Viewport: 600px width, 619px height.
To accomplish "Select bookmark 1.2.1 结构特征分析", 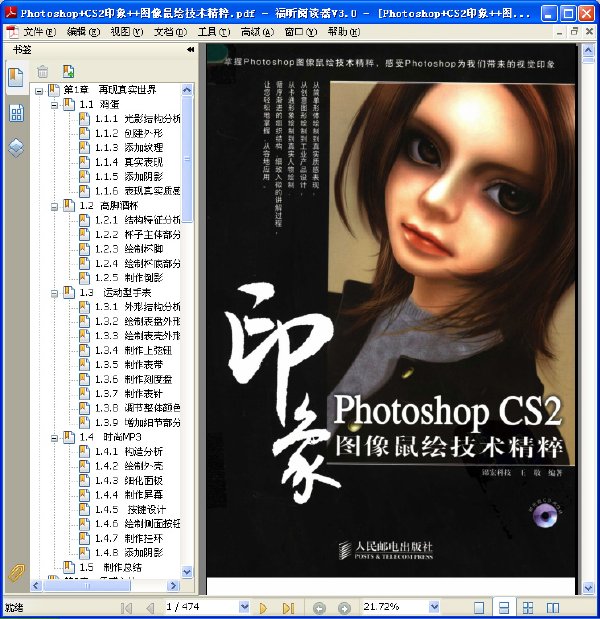I will [138, 220].
